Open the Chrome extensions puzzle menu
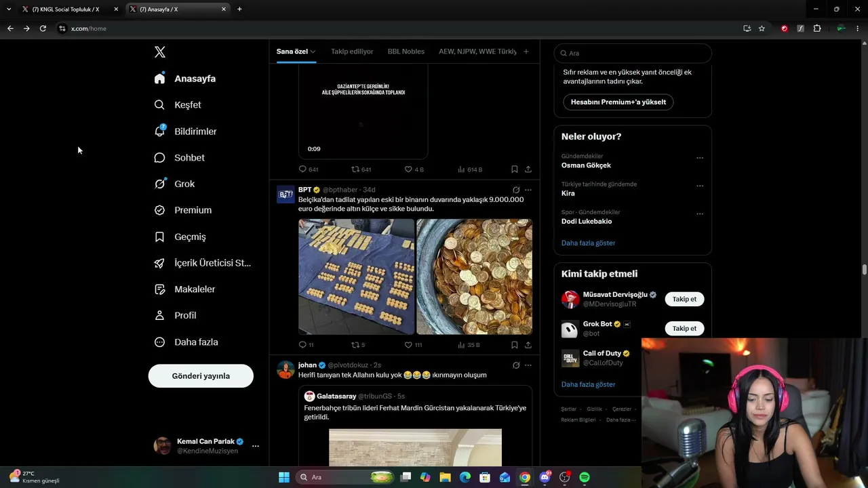 pyautogui.click(x=817, y=28)
